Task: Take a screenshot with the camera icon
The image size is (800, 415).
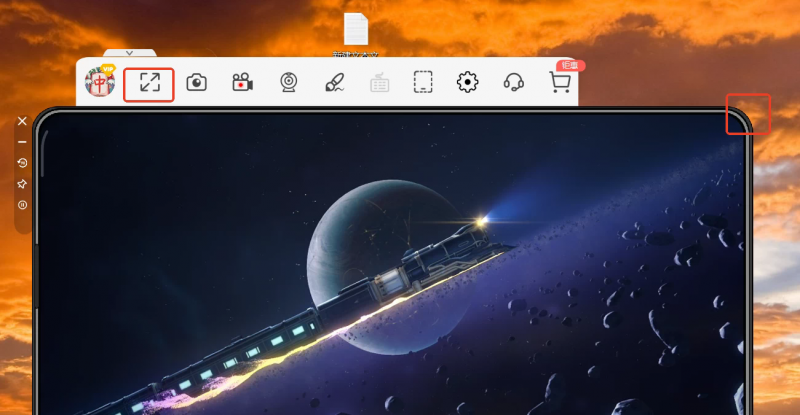Action: point(196,82)
